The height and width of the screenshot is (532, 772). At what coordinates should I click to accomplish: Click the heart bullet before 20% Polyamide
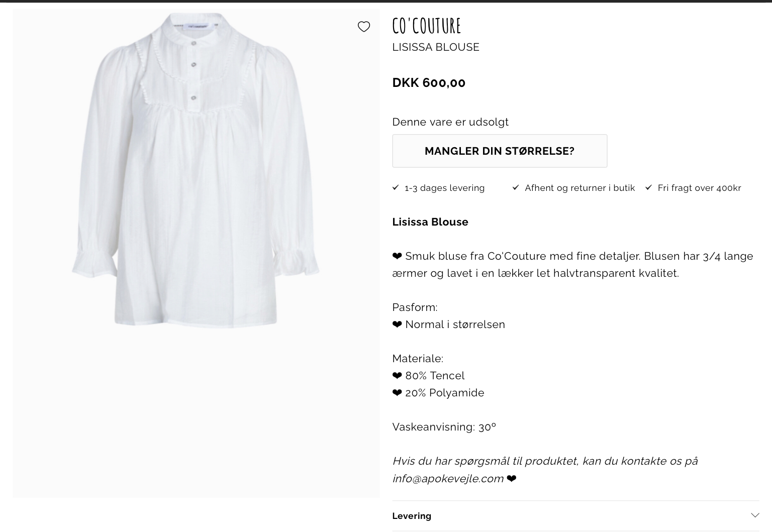397,393
